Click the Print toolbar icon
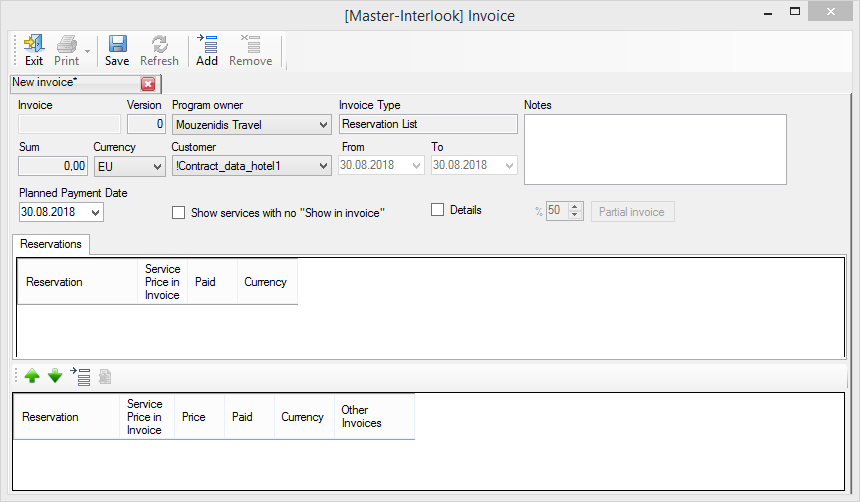The image size is (860, 502). click(67, 45)
